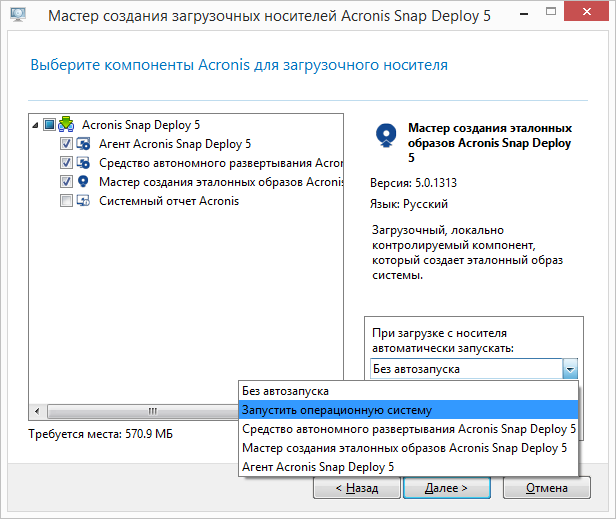The image size is (616, 519).
Task: Click the large master image creator icon in details
Action: [x=386, y=135]
